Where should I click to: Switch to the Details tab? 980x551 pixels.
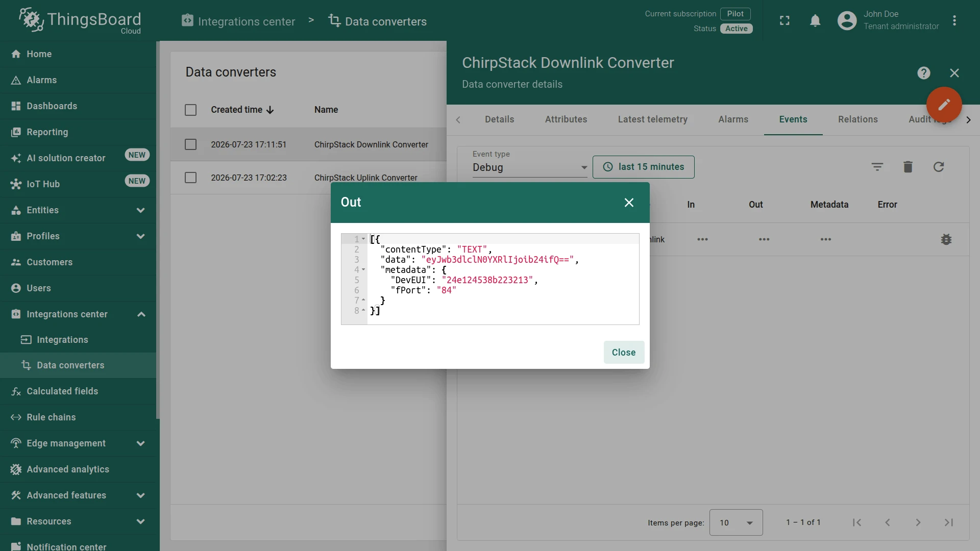(499, 119)
